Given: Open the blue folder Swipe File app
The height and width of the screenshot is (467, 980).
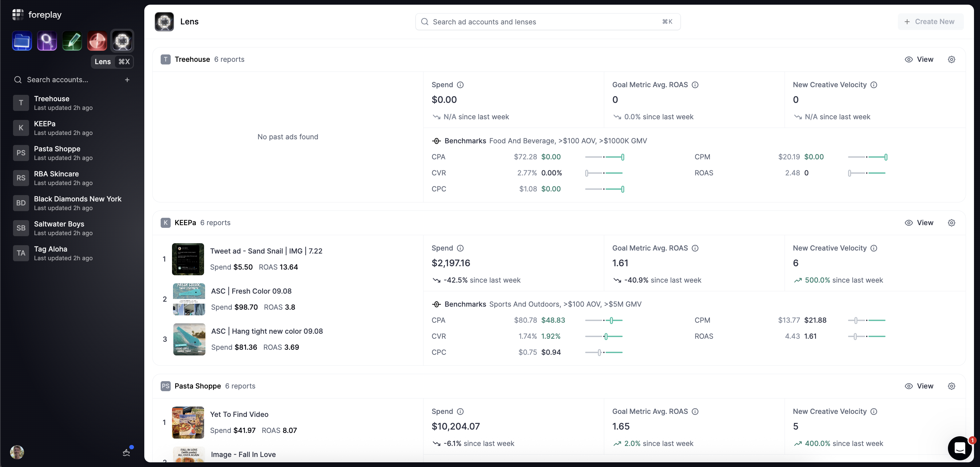Looking at the screenshot, I should click(x=22, y=41).
